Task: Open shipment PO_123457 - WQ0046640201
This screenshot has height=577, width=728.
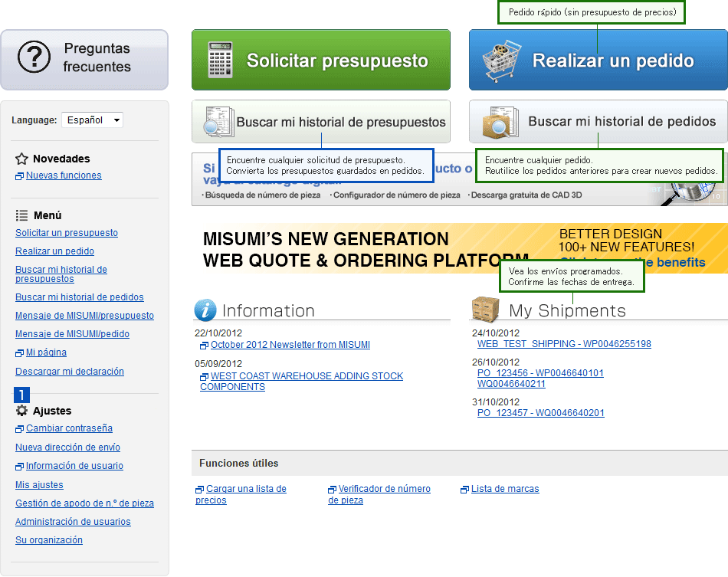Action: (x=541, y=413)
